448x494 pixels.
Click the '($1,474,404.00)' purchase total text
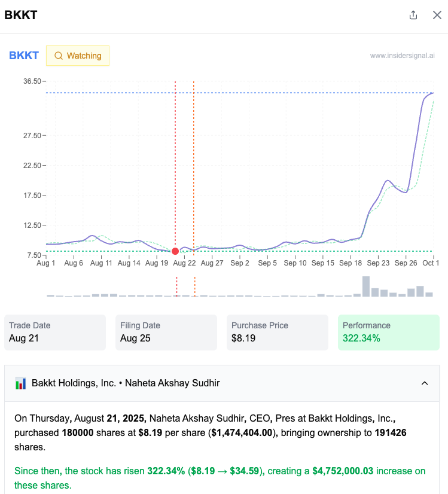243,432
